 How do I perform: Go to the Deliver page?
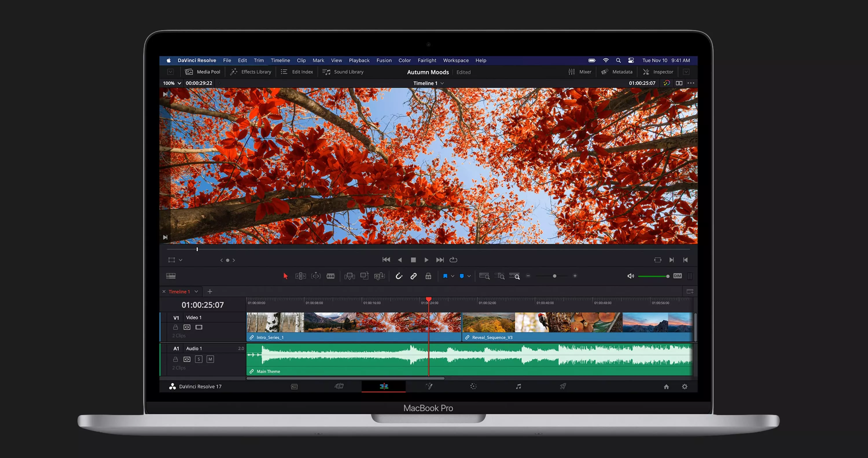pos(563,386)
